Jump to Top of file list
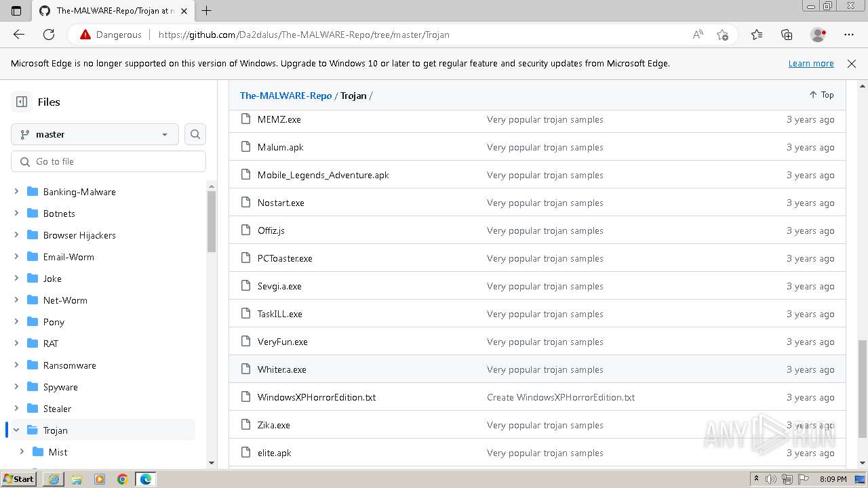The width and height of the screenshot is (868, 488). click(821, 95)
